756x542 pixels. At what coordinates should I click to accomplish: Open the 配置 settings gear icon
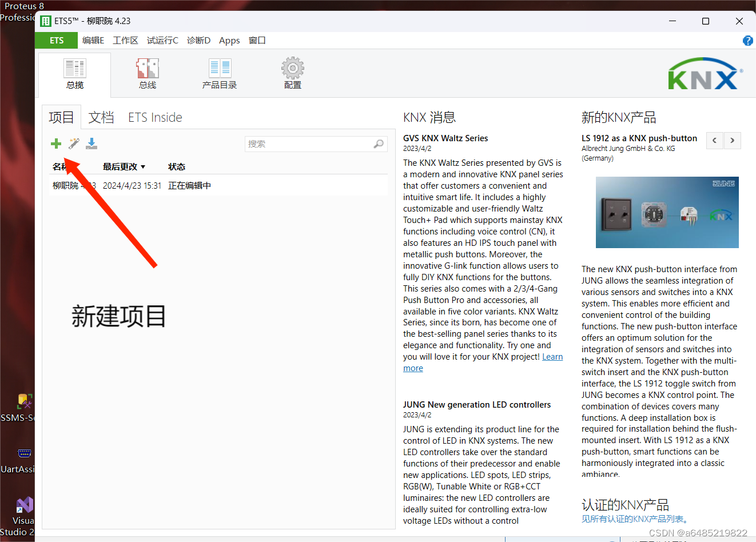(293, 73)
